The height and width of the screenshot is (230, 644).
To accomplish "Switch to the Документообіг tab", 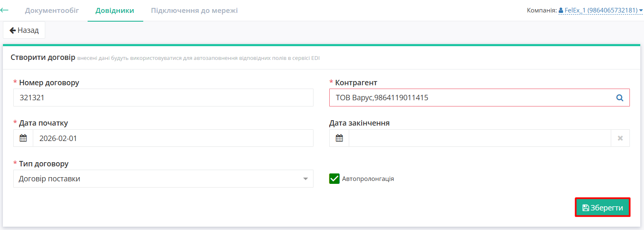I will pyautogui.click(x=52, y=10).
